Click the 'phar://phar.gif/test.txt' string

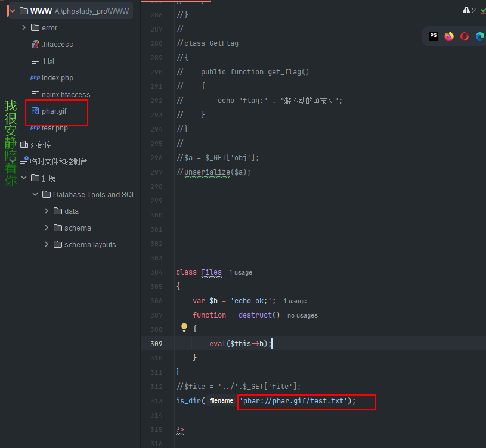(292, 401)
